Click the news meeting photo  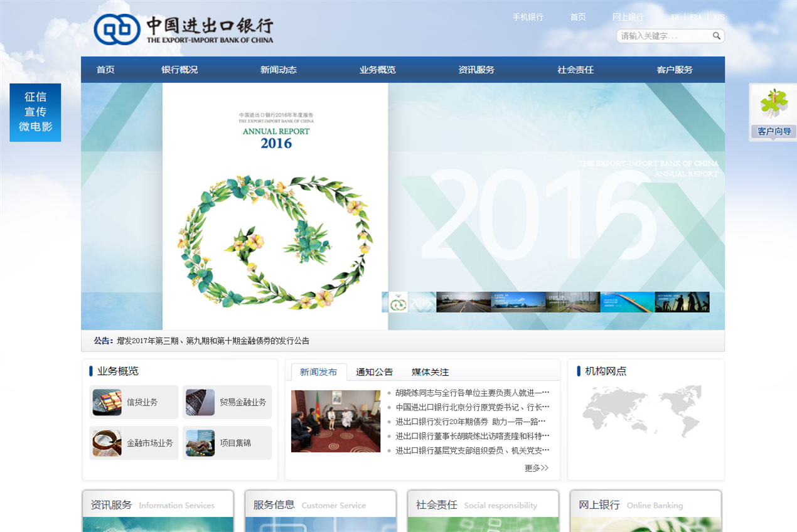pyautogui.click(x=336, y=421)
